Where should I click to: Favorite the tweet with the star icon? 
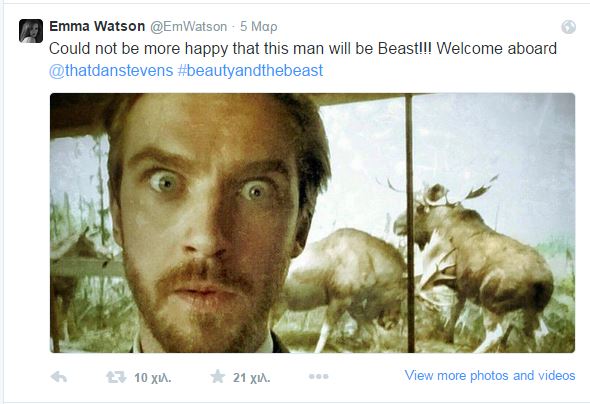point(217,376)
